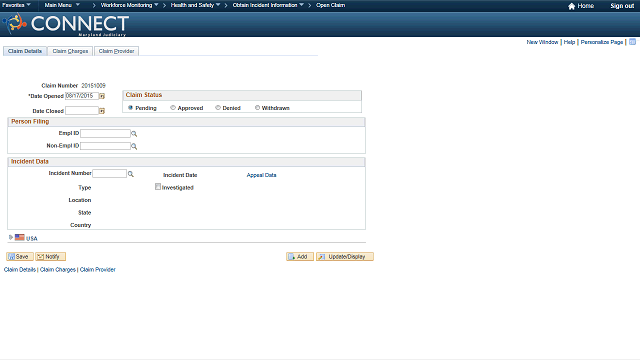The height and width of the screenshot is (360, 640).
Task: Click the Save button
Action: (20, 257)
